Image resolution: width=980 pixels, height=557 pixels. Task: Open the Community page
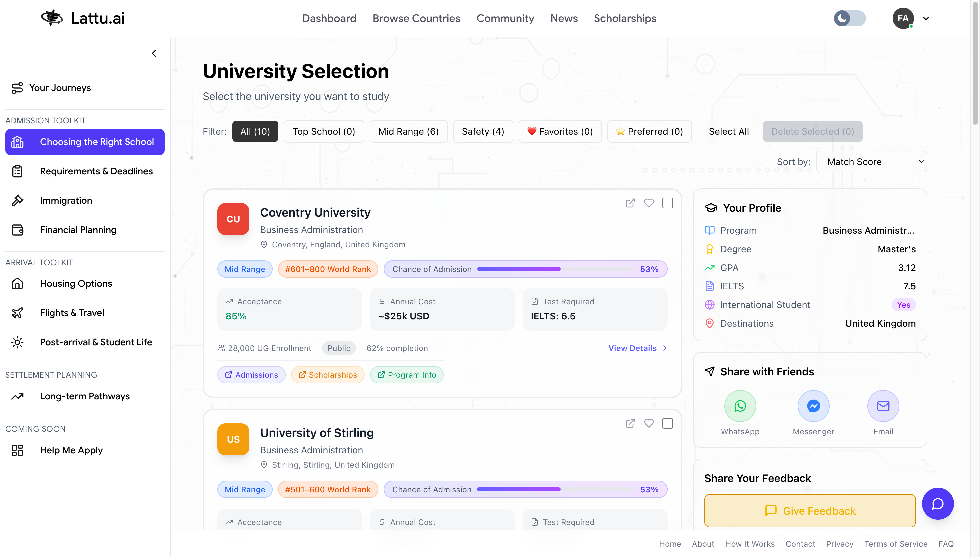coord(505,18)
